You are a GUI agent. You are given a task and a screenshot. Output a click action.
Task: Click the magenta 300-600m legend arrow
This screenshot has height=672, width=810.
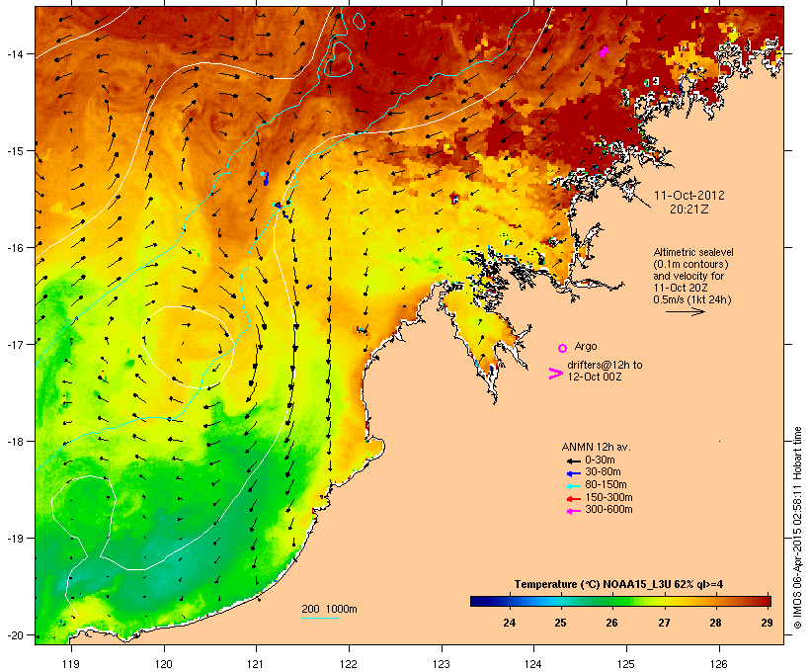pyautogui.click(x=573, y=511)
